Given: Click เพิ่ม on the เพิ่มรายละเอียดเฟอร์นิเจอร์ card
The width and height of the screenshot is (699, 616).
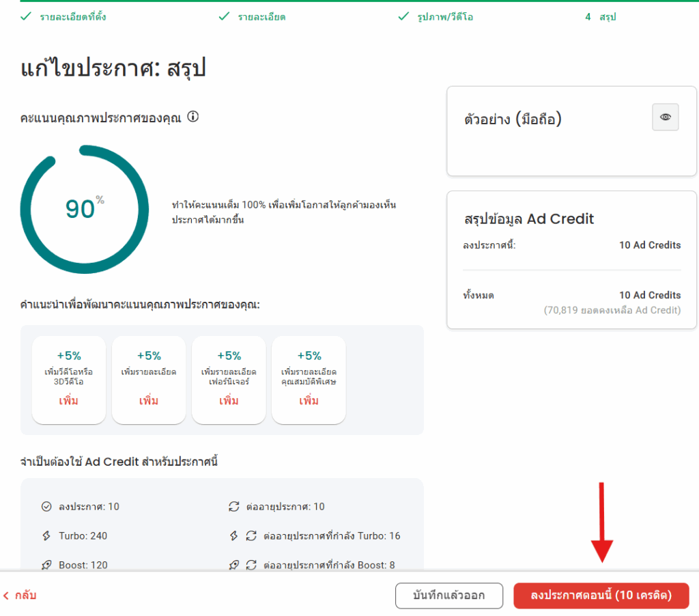Looking at the screenshot, I should 229,401.
